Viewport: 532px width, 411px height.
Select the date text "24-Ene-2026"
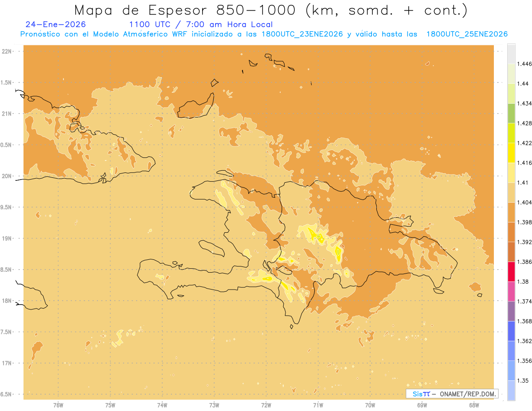pos(56,24)
